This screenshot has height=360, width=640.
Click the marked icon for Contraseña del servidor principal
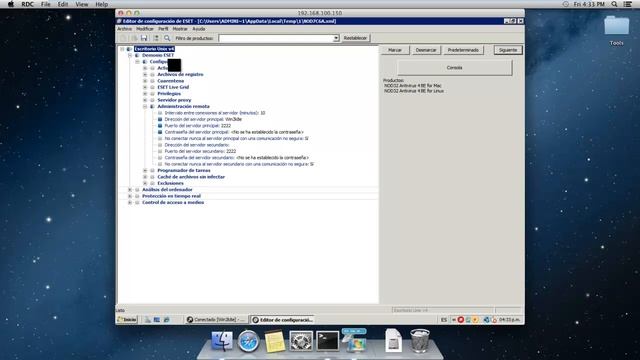tap(160, 132)
